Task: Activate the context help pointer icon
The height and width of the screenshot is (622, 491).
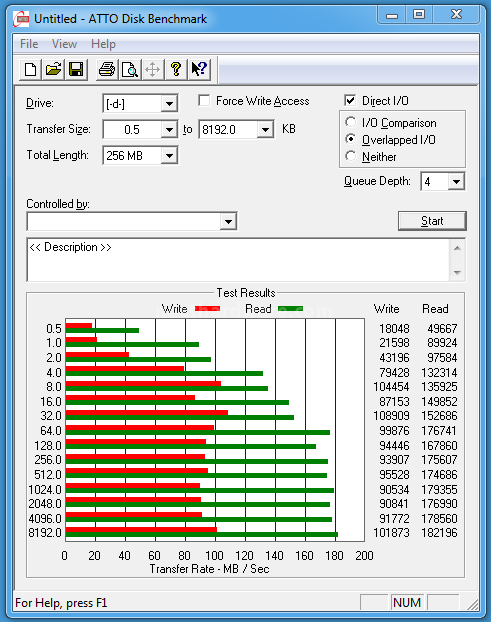Action: tap(199, 69)
